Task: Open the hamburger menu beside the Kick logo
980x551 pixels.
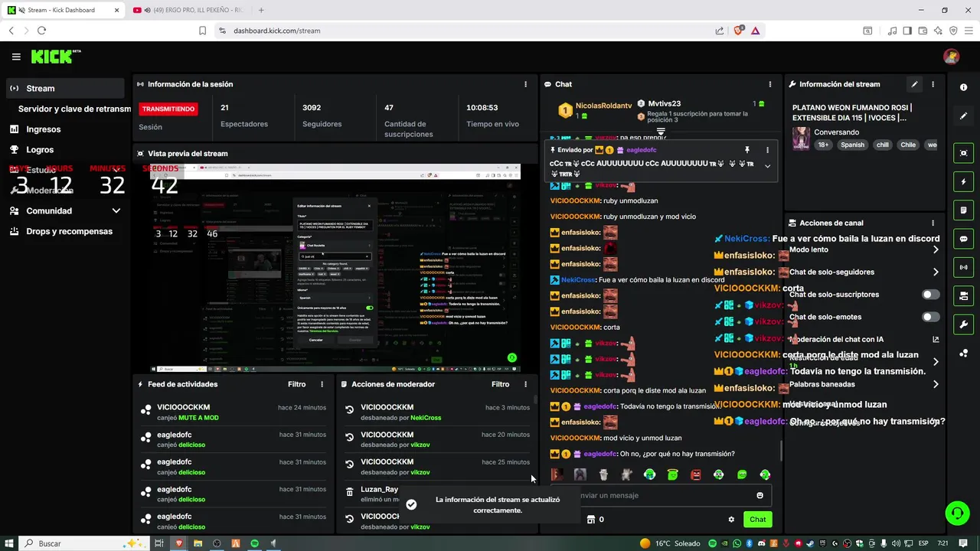Action: click(16, 57)
